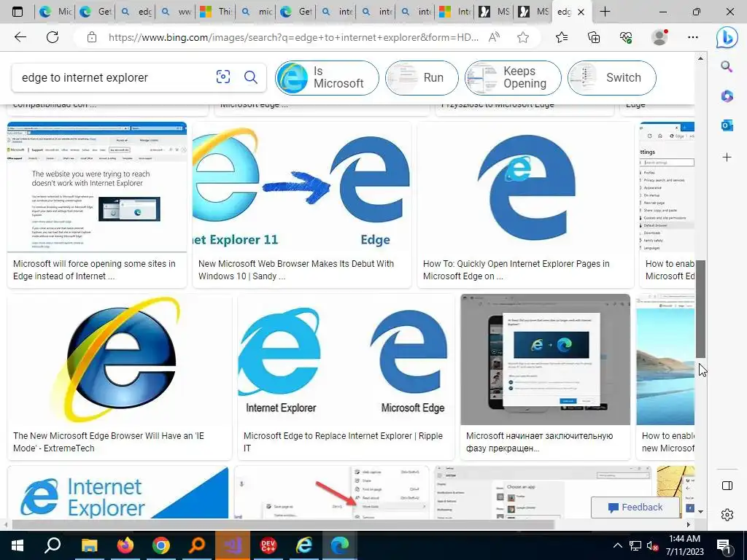Open the sidebar Search tool

[727, 66]
